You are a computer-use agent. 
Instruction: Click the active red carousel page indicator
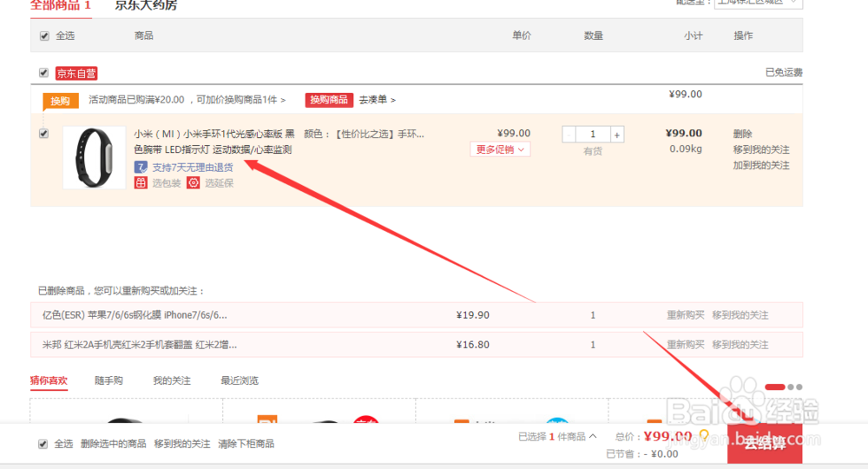click(774, 387)
